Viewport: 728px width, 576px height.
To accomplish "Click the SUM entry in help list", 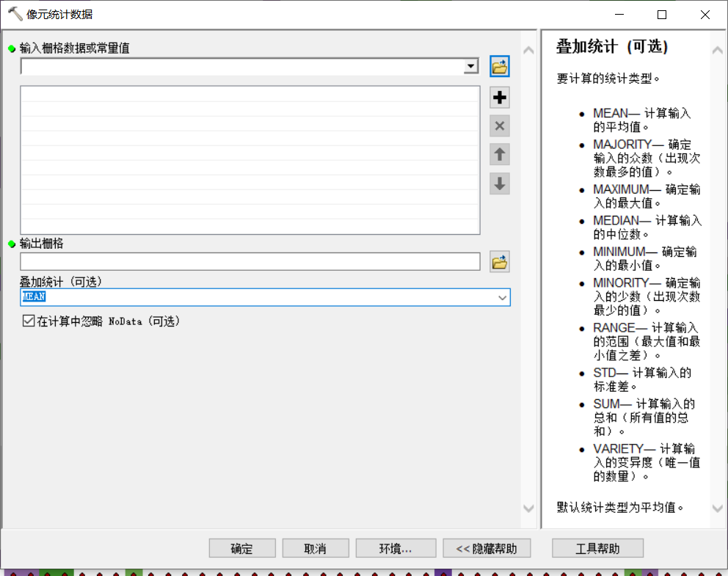I will pos(644,418).
